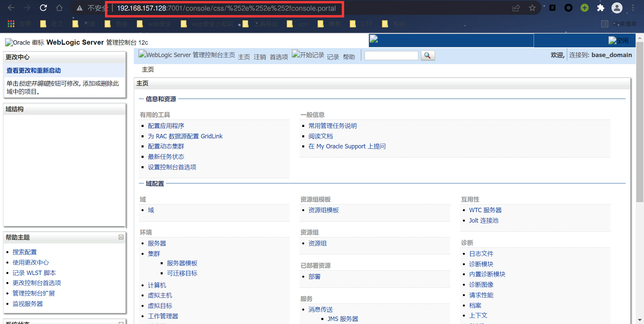Reload the page with the refresh icon
The width and height of the screenshot is (644, 324).
point(43,8)
